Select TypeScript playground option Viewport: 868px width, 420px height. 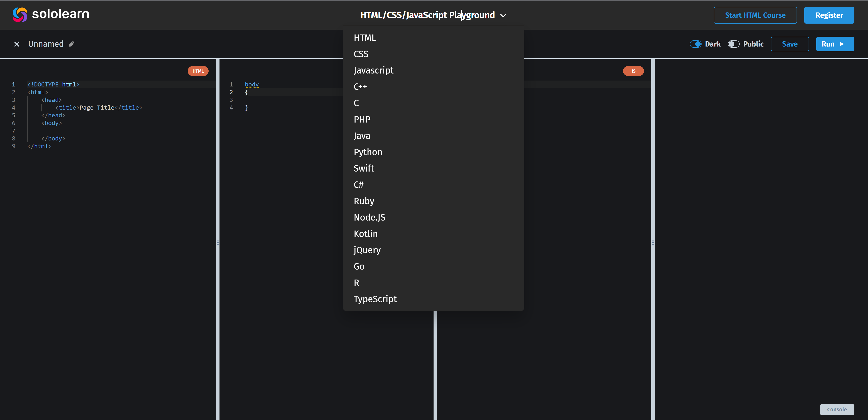point(433,299)
